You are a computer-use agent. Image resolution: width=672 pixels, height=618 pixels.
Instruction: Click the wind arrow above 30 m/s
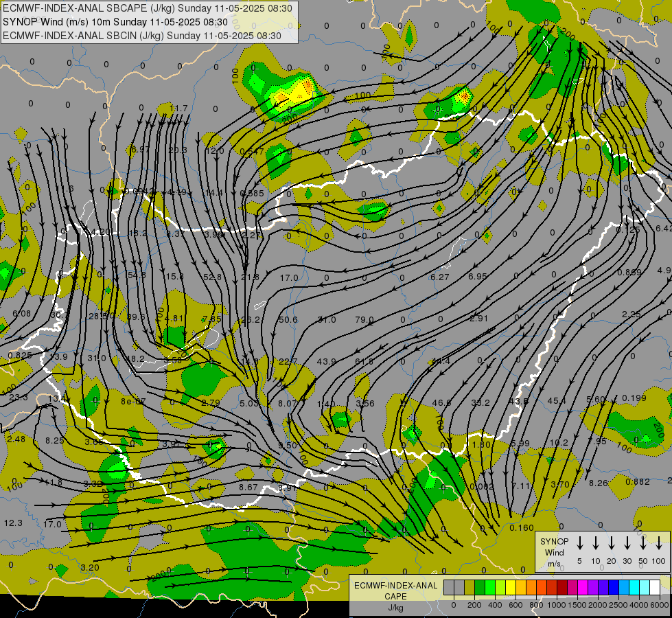pos(627,543)
